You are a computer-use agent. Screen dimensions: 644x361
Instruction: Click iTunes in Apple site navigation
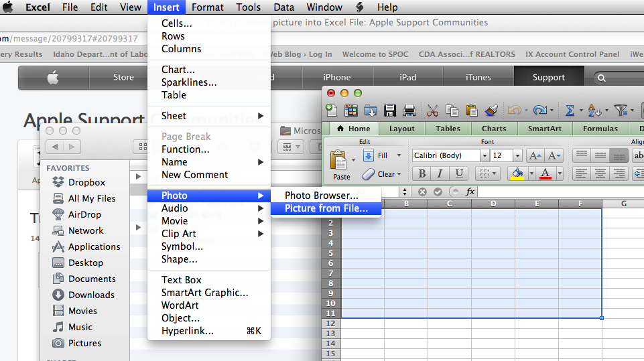click(x=478, y=77)
